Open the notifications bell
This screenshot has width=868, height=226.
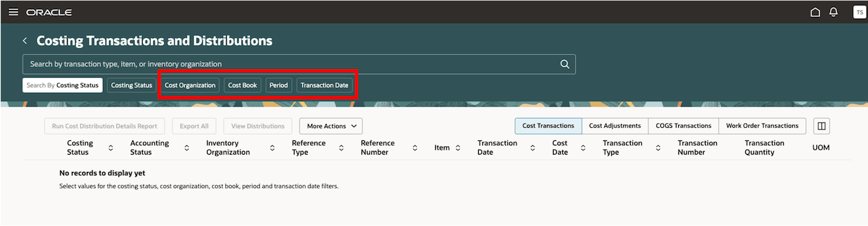tap(834, 12)
